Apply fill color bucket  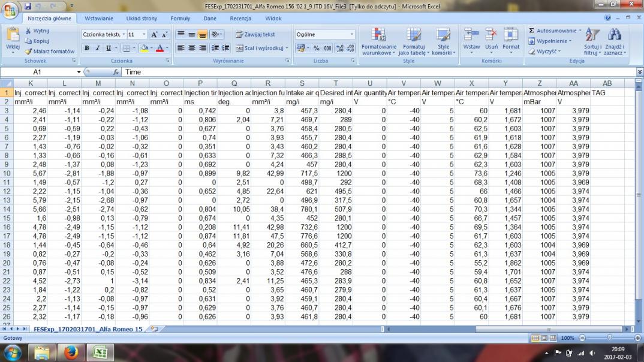tap(144, 48)
